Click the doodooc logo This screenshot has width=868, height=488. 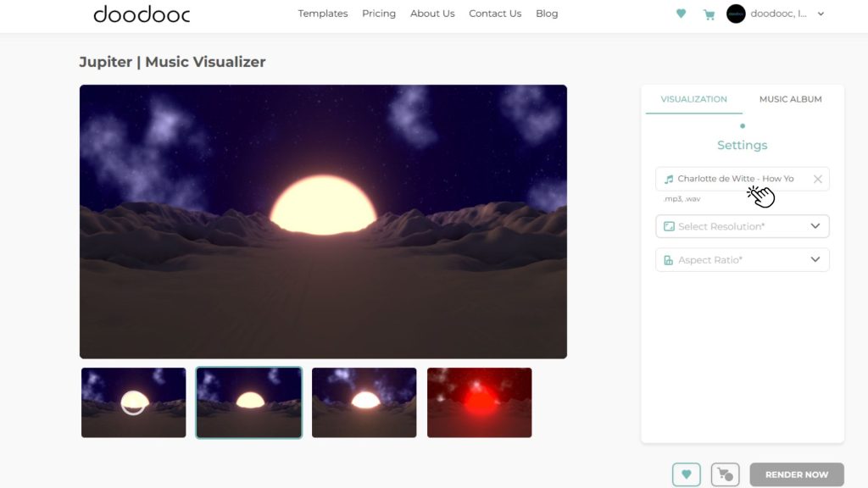[142, 14]
